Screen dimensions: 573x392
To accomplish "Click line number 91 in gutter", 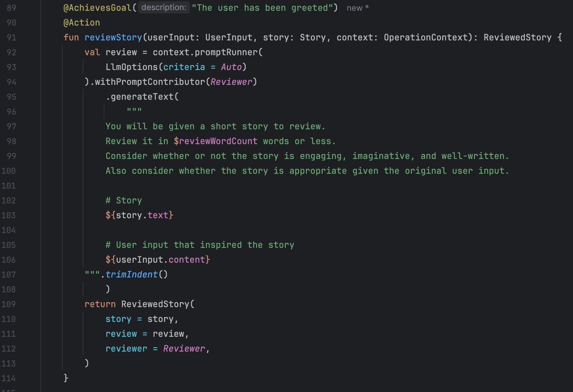I will click(11, 37).
